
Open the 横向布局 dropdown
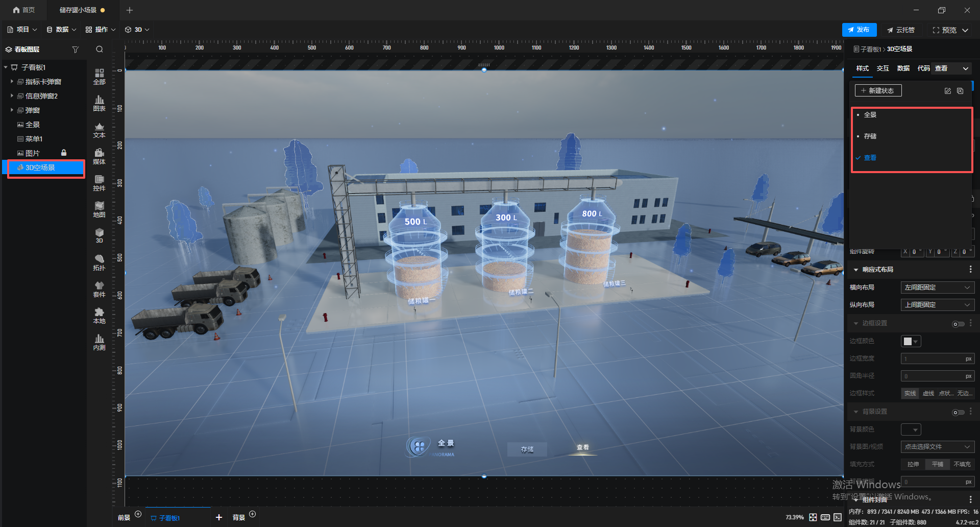(x=937, y=288)
